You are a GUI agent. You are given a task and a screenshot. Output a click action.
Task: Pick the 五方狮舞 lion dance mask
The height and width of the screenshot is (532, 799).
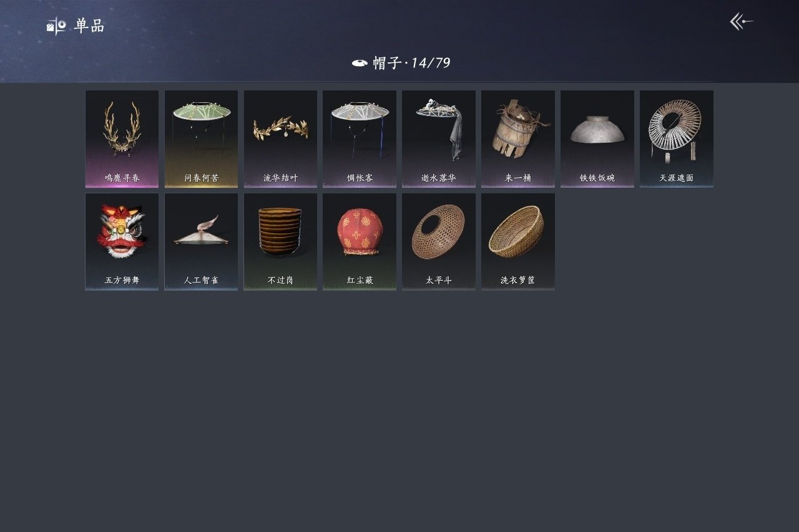(x=122, y=242)
